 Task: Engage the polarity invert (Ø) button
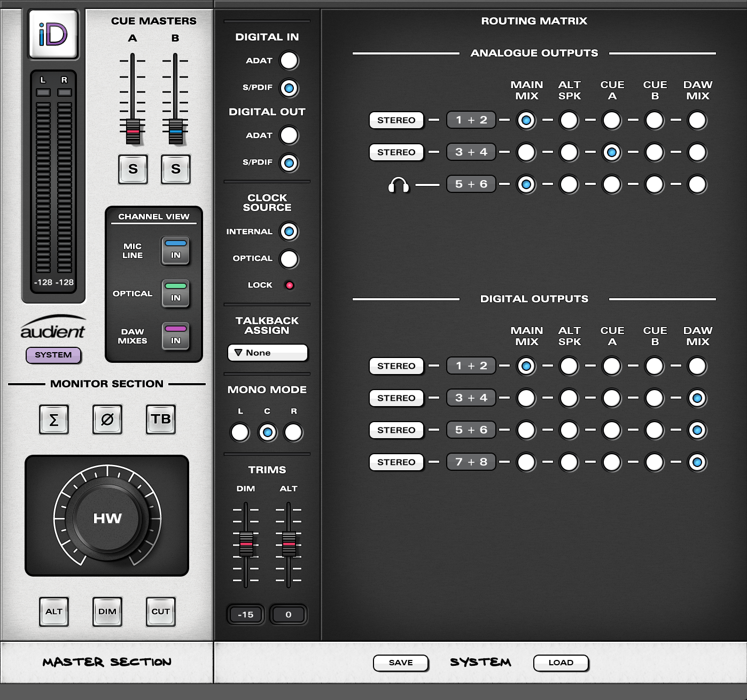(107, 420)
